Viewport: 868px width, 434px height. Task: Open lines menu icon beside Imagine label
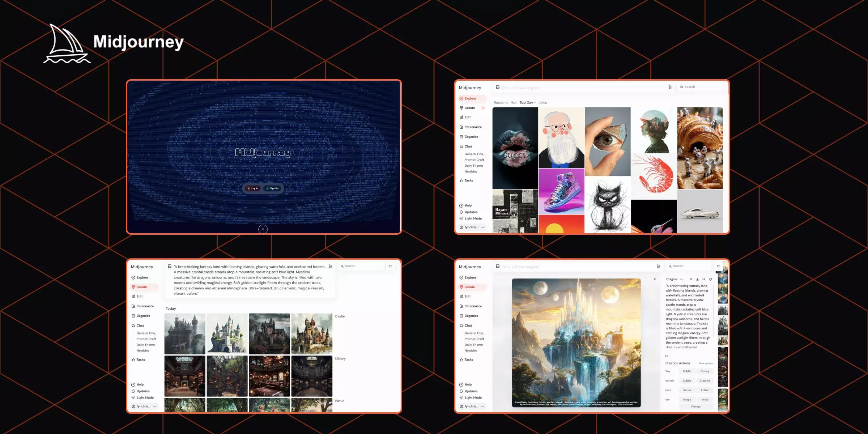coord(691,279)
